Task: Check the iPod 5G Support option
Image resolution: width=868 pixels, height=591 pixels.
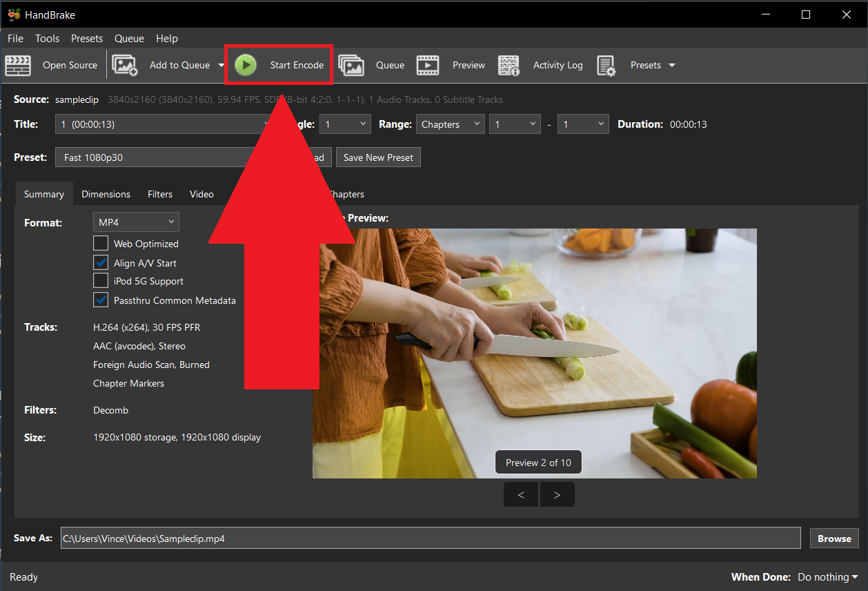Action: [100, 280]
